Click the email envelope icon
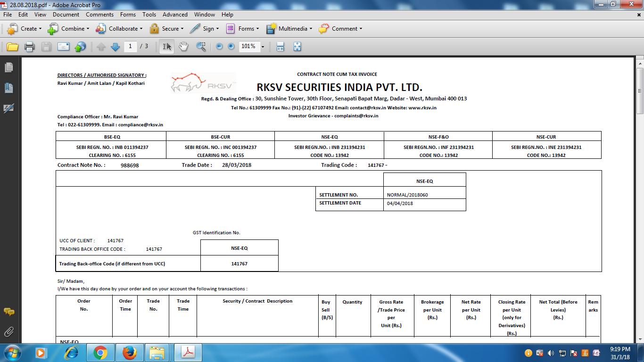The width and height of the screenshot is (644, 362). click(x=63, y=47)
